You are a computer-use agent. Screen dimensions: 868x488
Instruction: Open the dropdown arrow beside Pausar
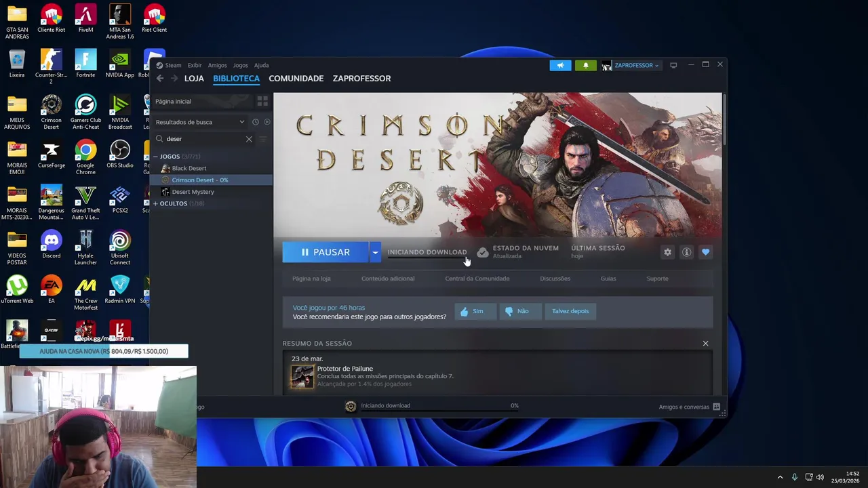(375, 252)
